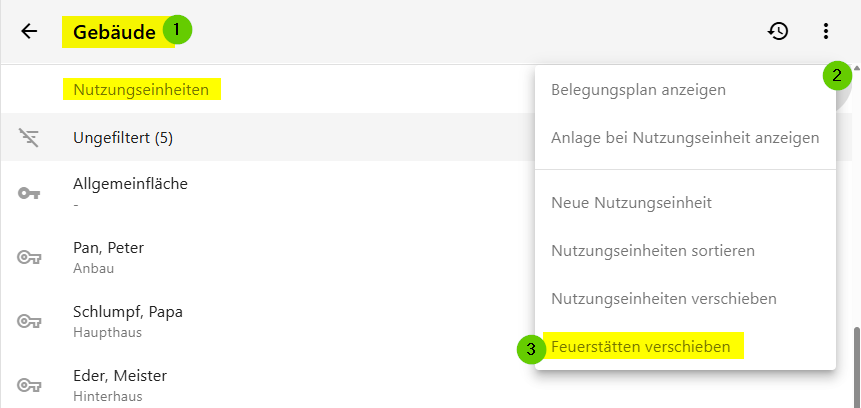Open the three-dot overflow menu
The height and width of the screenshot is (408, 861).
point(825,31)
